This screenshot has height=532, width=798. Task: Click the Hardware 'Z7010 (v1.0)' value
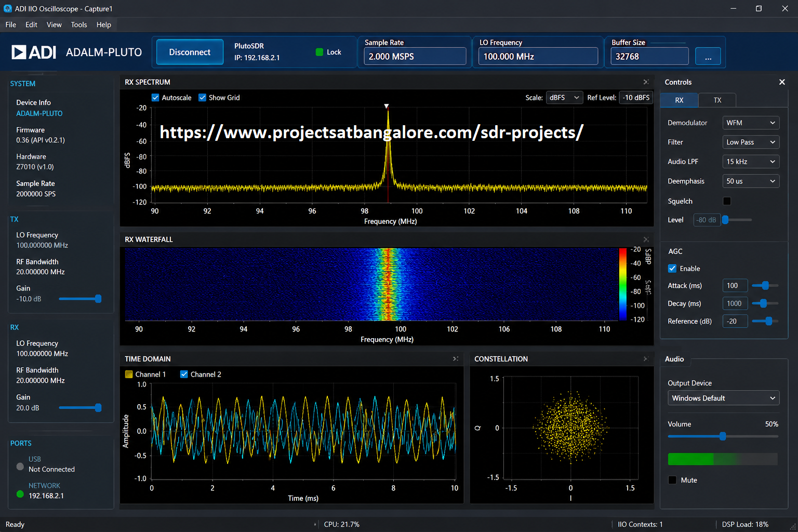click(35, 167)
